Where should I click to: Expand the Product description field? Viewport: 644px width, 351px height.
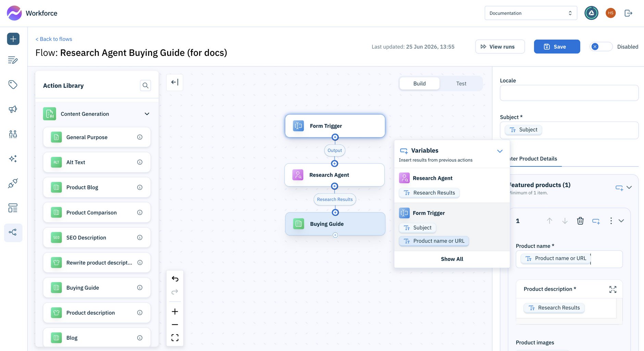pyautogui.click(x=613, y=289)
